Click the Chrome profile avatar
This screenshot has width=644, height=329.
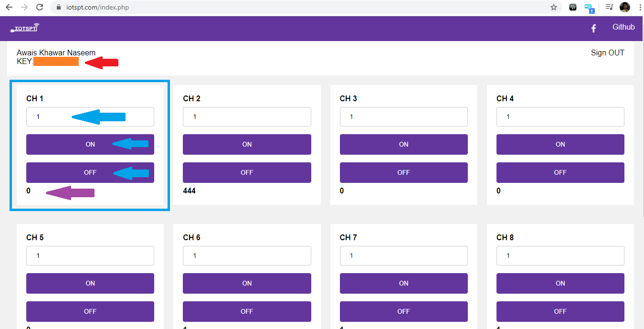click(624, 7)
